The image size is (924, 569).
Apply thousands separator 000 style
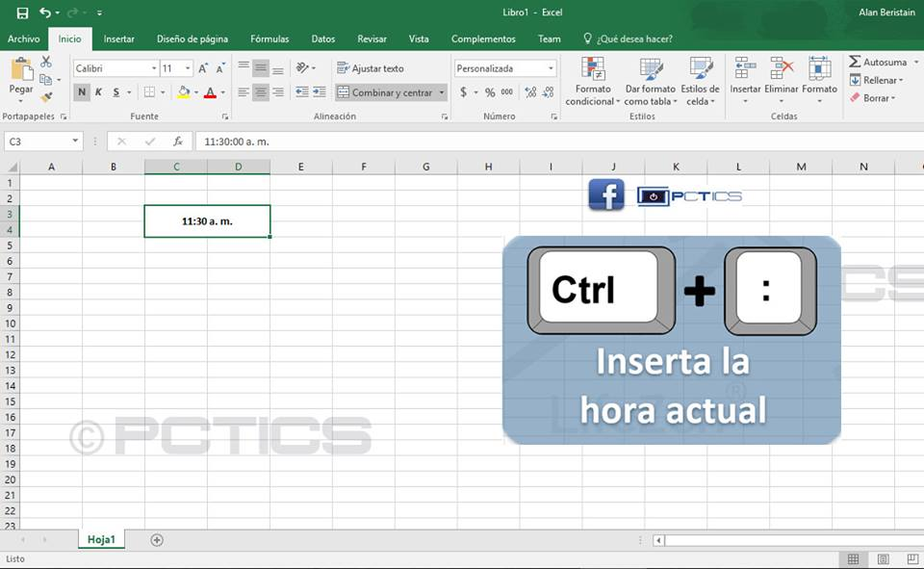tap(507, 92)
